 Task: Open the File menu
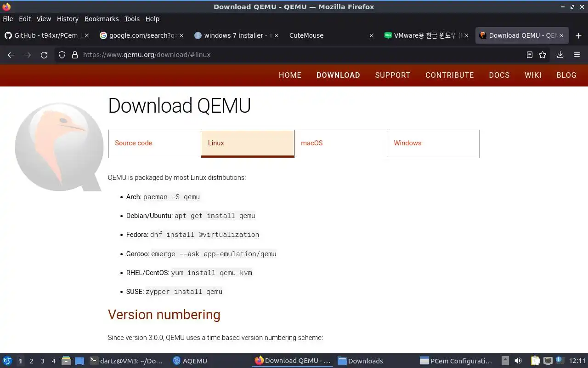8,19
